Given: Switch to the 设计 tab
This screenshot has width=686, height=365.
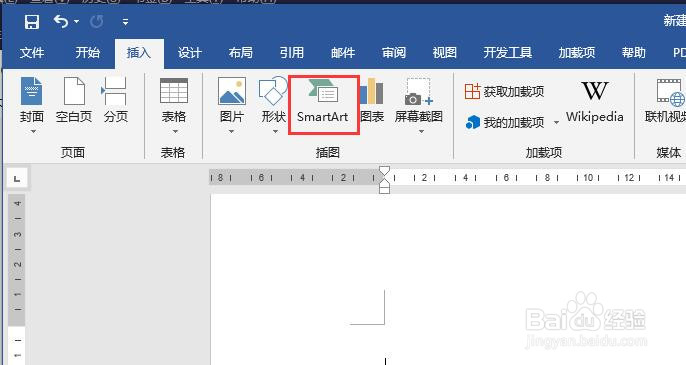Looking at the screenshot, I should (189, 53).
